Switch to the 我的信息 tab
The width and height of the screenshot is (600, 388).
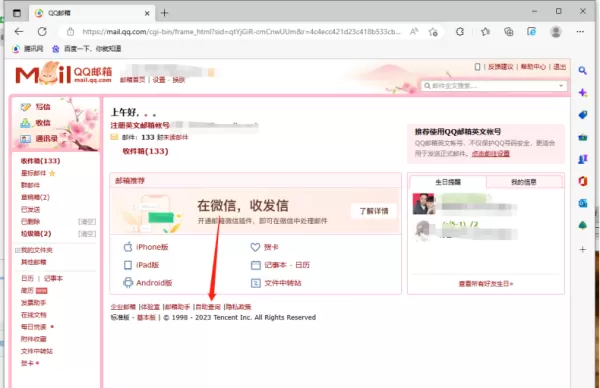click(524, 182)
